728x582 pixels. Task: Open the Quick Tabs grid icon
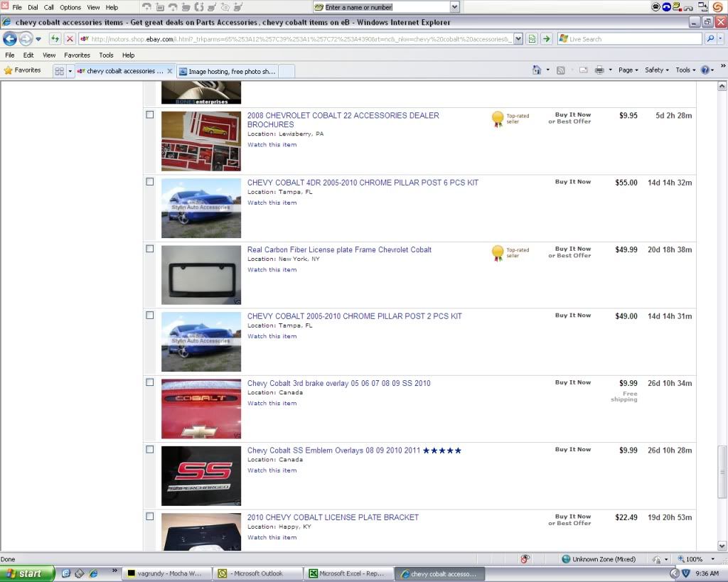coord(59,71)
